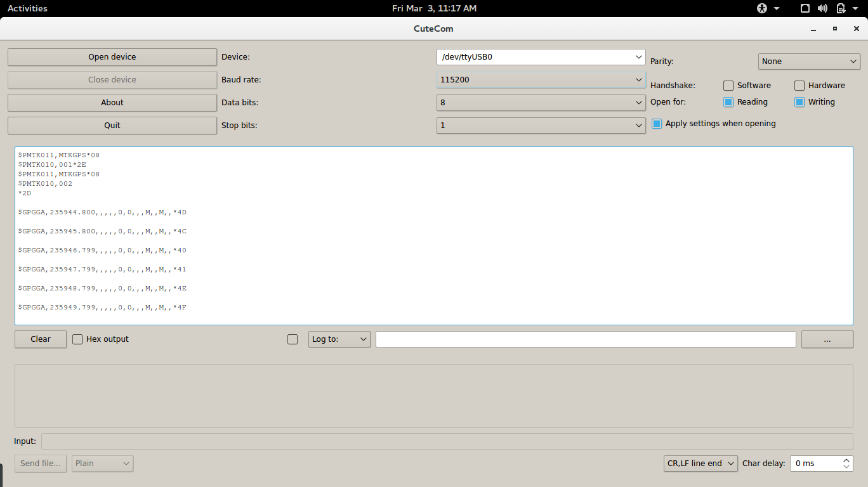This screenshot has width=868, height=487.
Task: Maximize the CuteCom window
Action: [x=835, y=29]
